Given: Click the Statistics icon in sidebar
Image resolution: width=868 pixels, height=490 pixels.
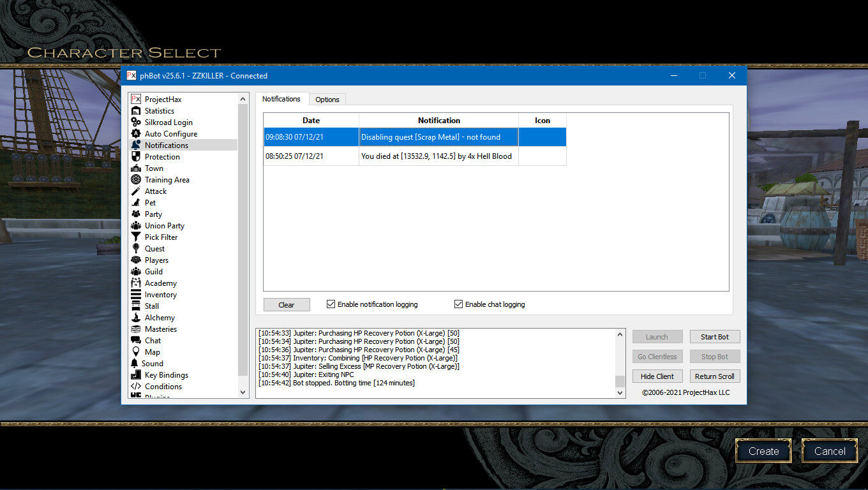Looking at the screenshot, I should [x=135, y=111].
